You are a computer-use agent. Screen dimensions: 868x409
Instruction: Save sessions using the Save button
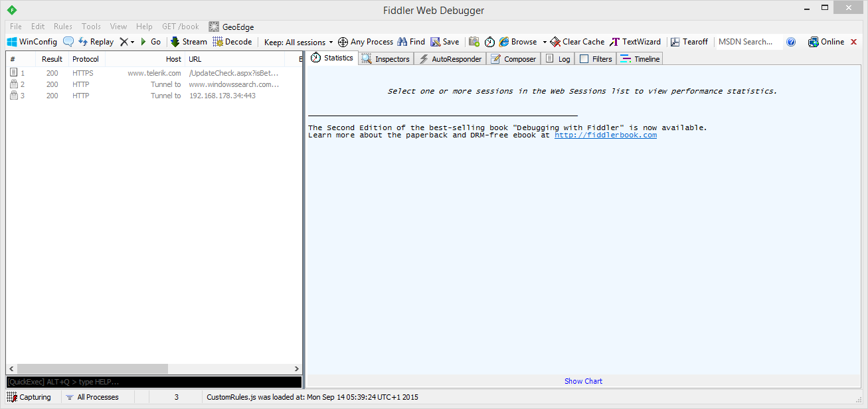point(444,42)
